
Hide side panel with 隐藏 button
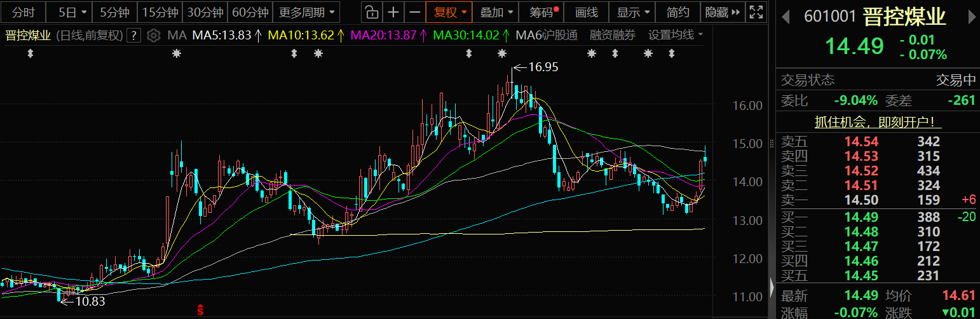pyautogui.click(x=722, y=12)
